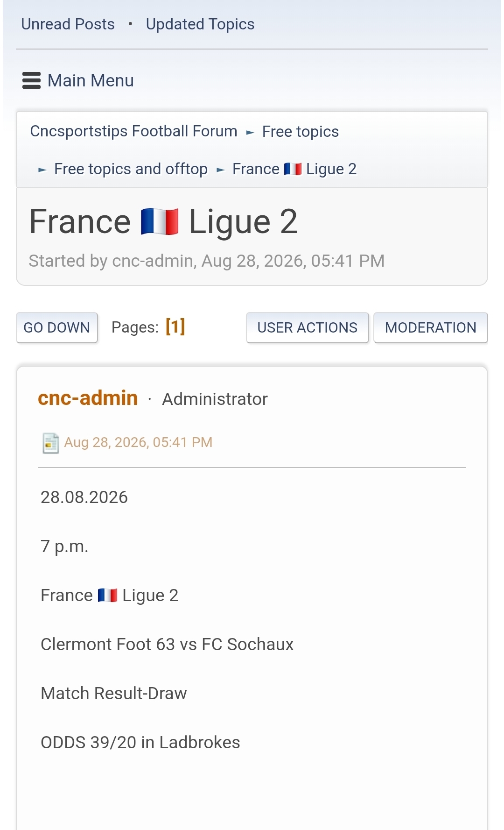The image size is (504, 830).
Task: Click the post timestamp permalink Aug 28, 2026
Action: 138,442
